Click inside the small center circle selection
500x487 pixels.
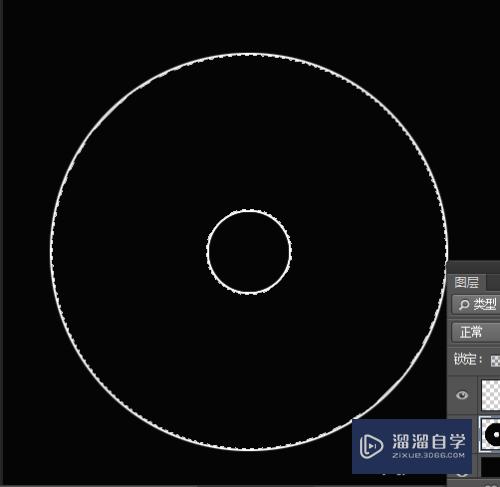249,252
